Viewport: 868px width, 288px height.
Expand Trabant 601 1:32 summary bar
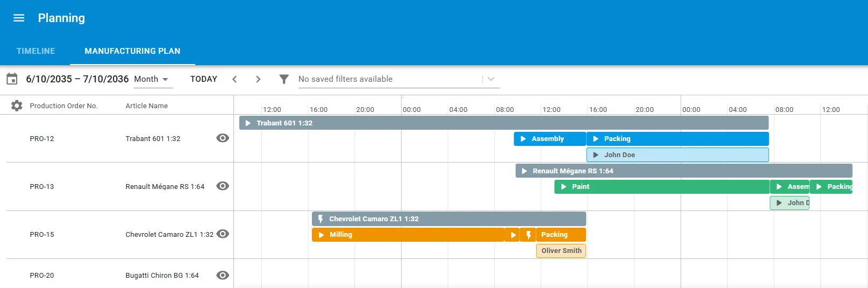504,123
